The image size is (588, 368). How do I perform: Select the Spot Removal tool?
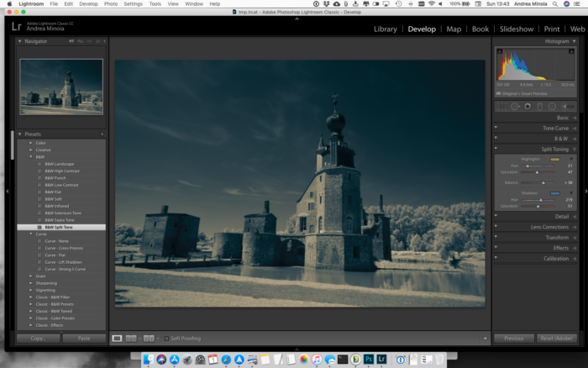pos(515,107)
